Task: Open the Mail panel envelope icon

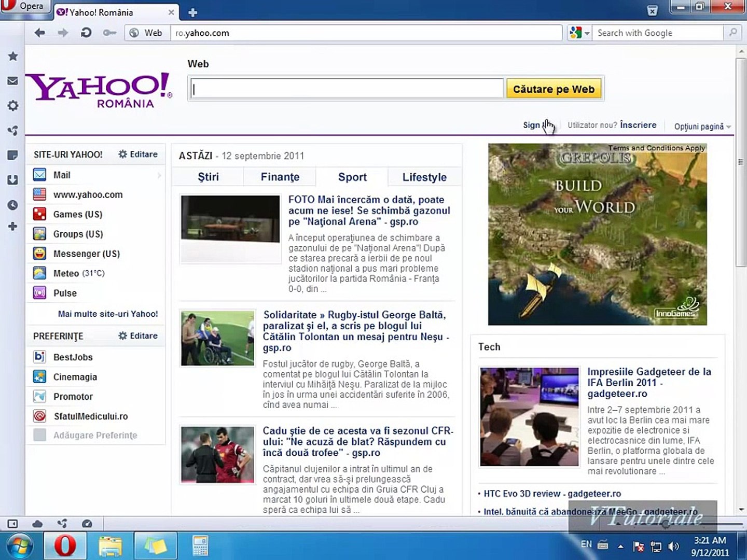Action: click(13, 81)
